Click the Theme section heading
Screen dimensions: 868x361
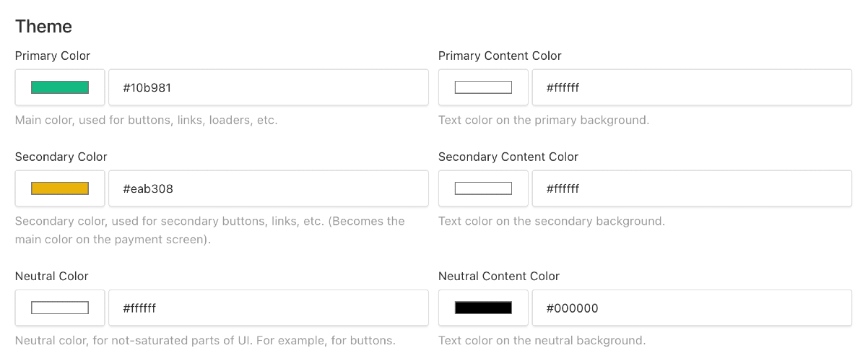coord(43,27)
